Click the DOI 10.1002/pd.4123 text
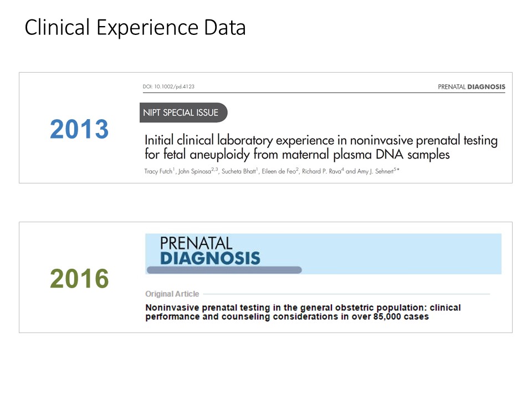Screen dimensions: 532x399 168,86
